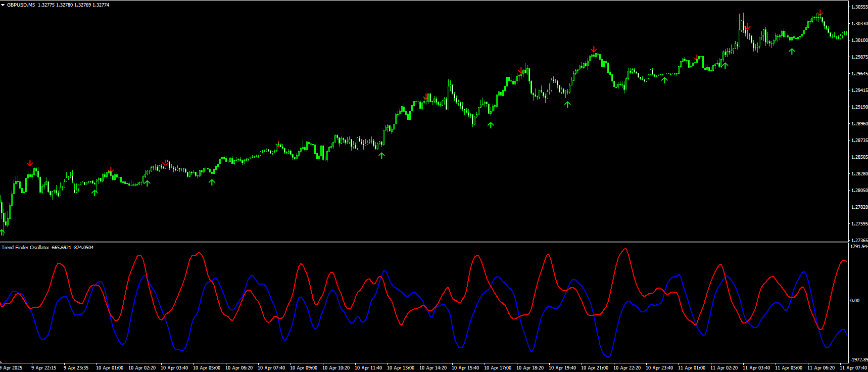Click the 1.30330 price axis label
The width and height of the screenshot is (868, 372).
pos(859,24)
